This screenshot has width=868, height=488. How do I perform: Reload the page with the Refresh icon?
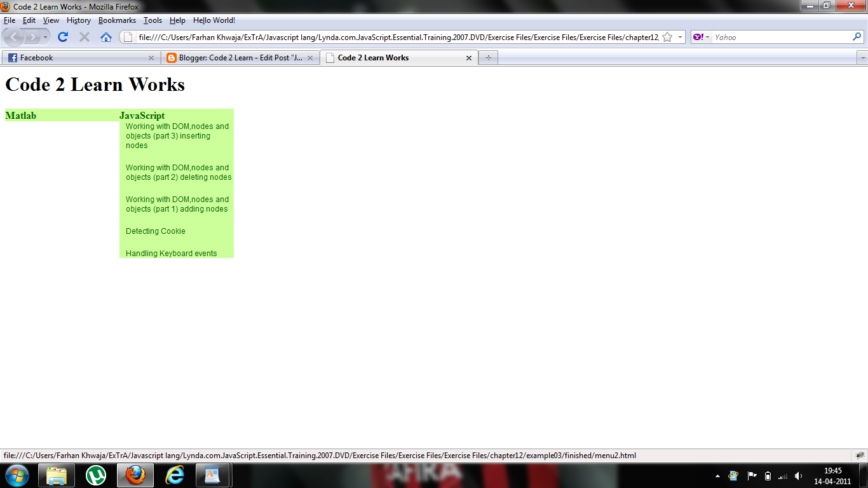[x=63, y=37]
